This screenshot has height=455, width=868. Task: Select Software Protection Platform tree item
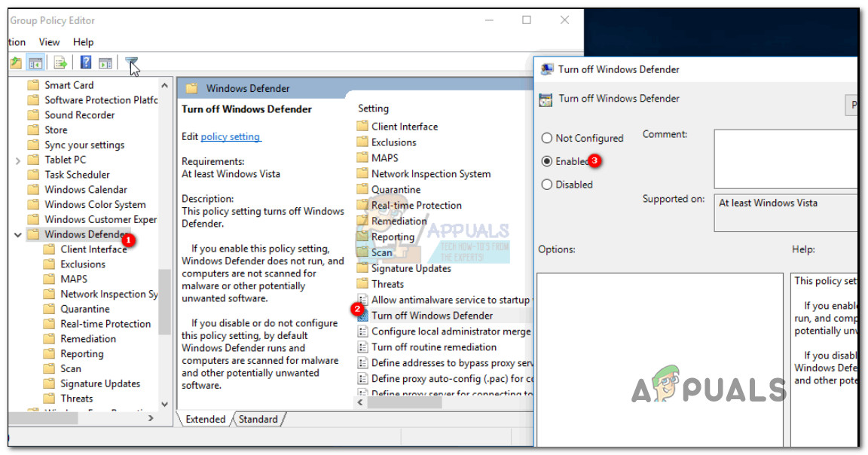[x=101, y=99]
